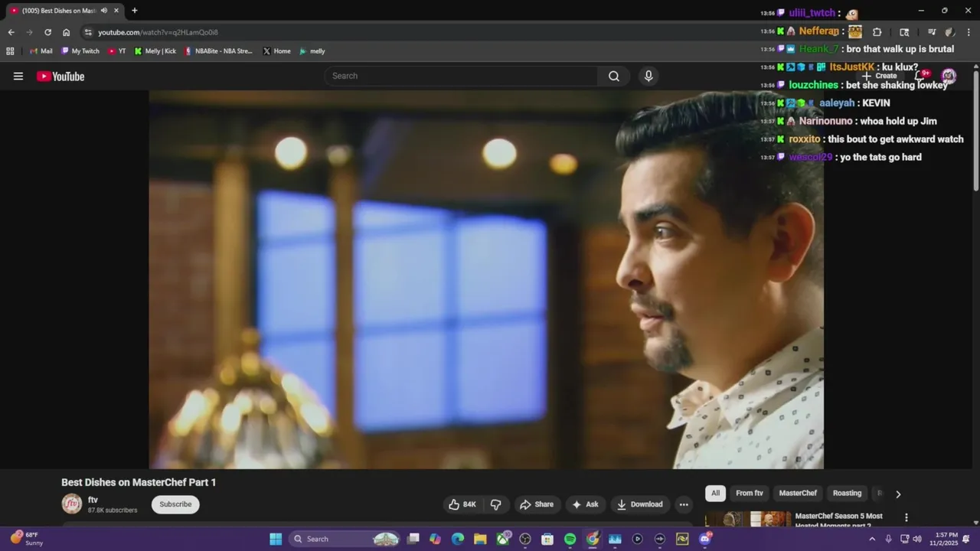Viewport: 980px width, 551px height.
Task: Open the YT bookmark
Action: pos(117,51)
